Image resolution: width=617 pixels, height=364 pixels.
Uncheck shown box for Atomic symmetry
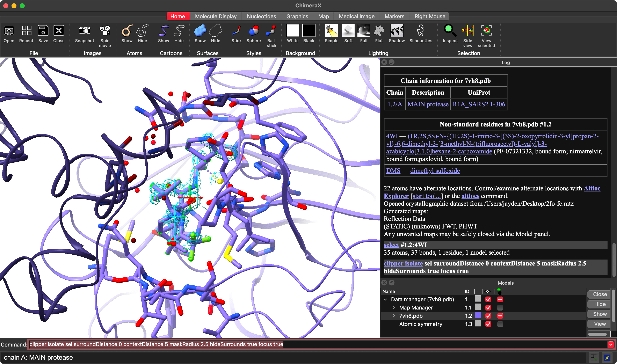coord(488,324)
